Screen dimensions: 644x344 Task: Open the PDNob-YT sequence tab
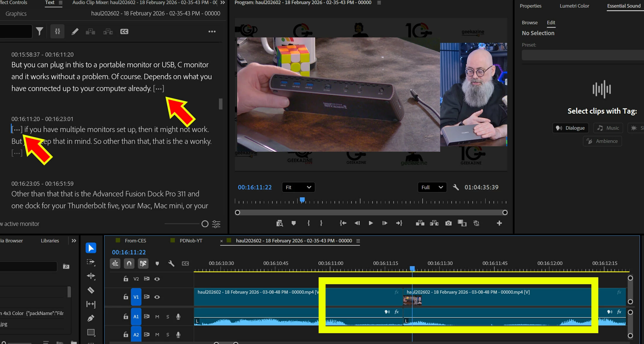pyautogui.click(x=191, y=241)
